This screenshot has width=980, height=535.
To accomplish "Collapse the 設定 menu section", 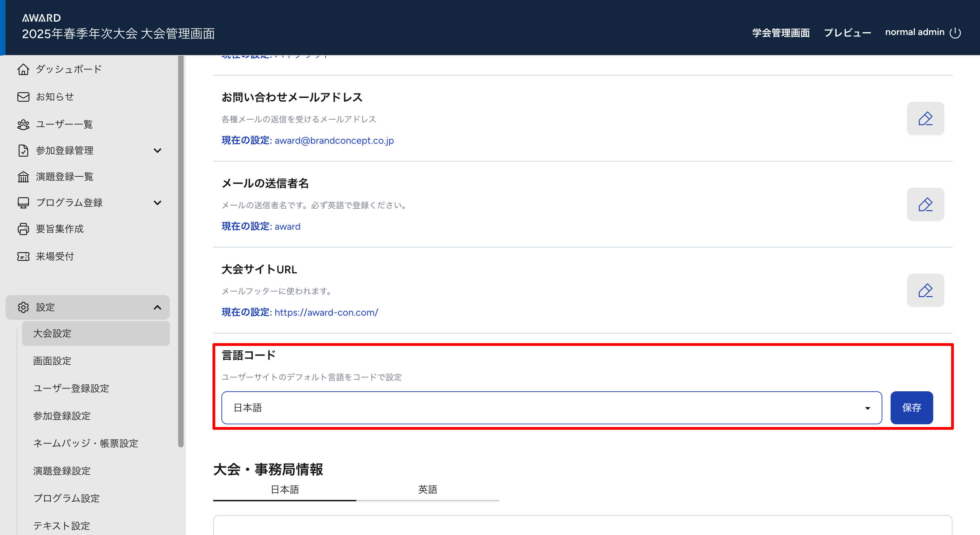I will tap(157, 307).
